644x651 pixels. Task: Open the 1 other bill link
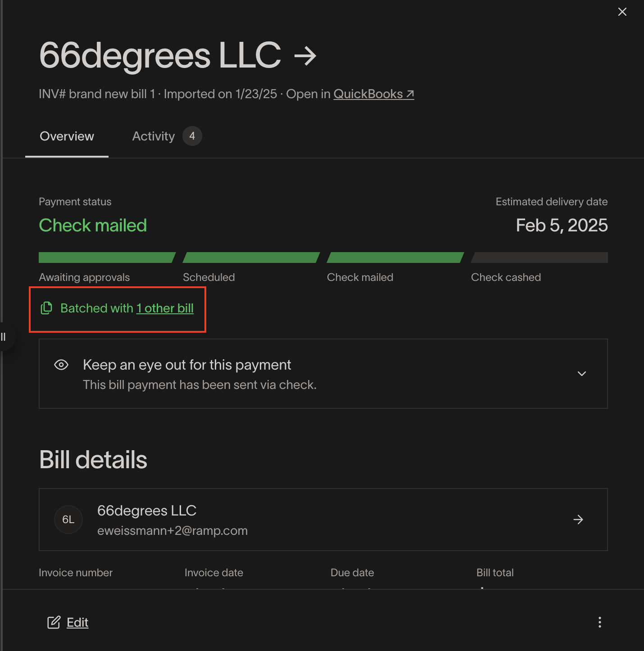[x=165, y=308]
